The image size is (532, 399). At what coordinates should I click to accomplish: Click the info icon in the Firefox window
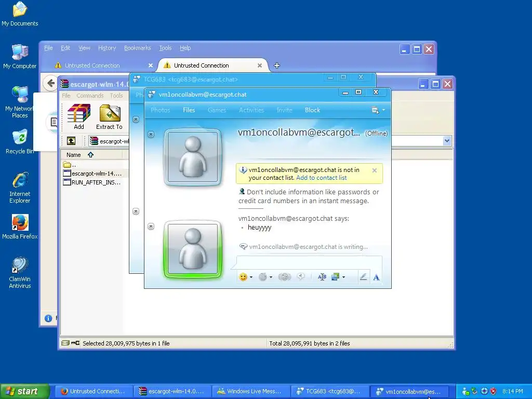point(48,318)
